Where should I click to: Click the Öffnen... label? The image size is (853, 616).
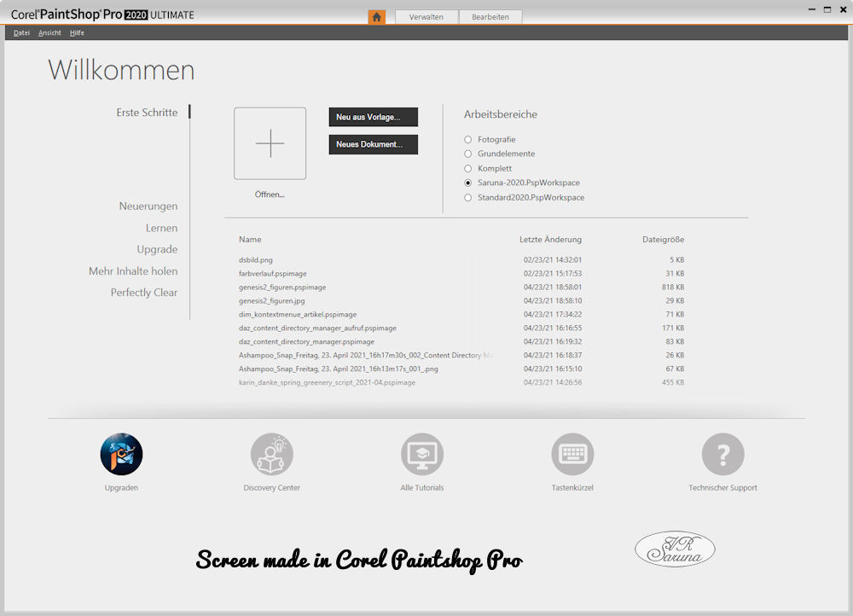[270, 195]
